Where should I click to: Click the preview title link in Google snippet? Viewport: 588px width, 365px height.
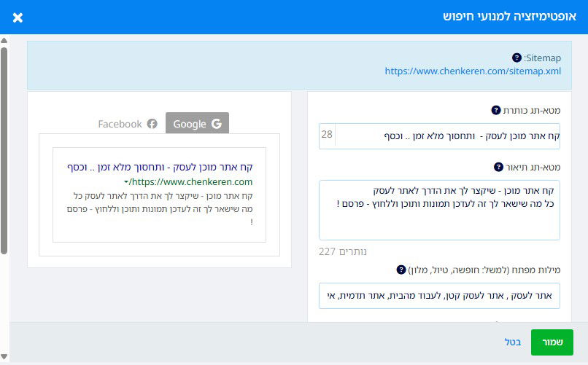[x=160, y=167]
